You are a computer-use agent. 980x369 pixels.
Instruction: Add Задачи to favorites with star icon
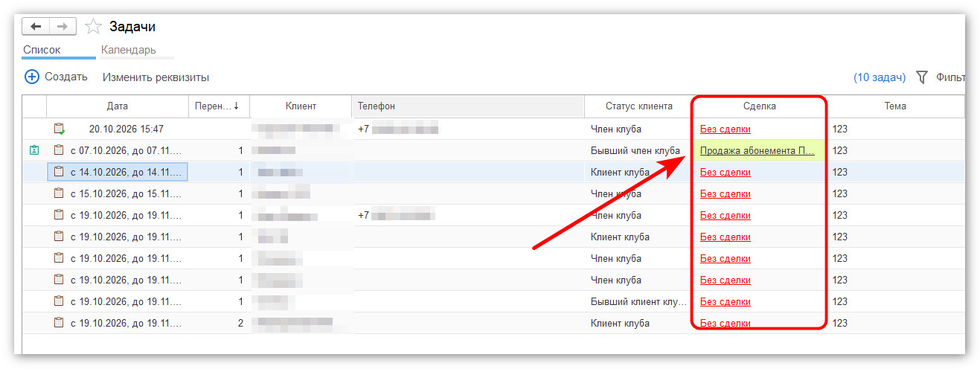tap(93, 27)
